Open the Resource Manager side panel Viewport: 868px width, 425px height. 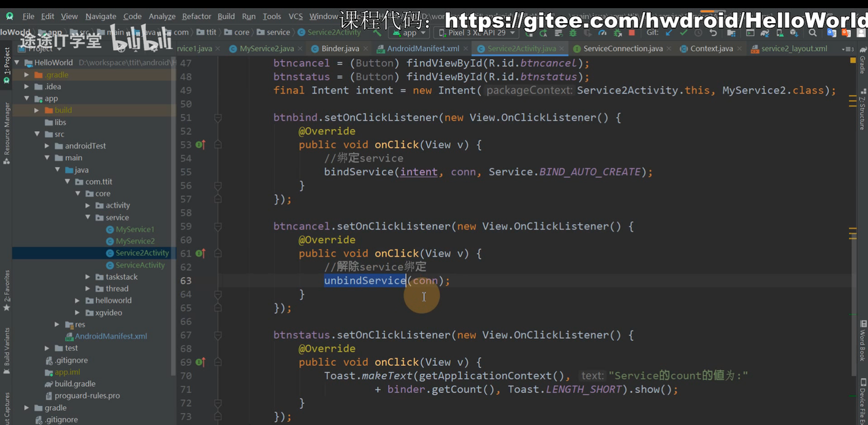click(x=7, y=134)
